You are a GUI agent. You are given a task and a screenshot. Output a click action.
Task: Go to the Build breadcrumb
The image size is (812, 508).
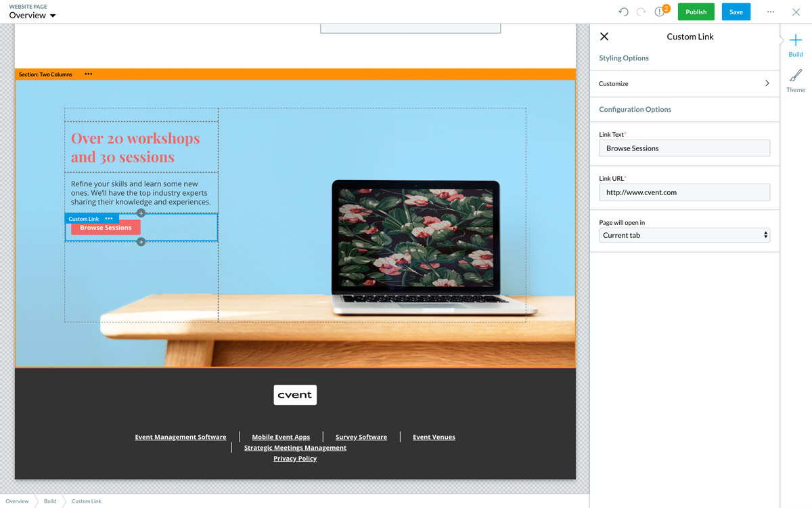tap(50, 501)
